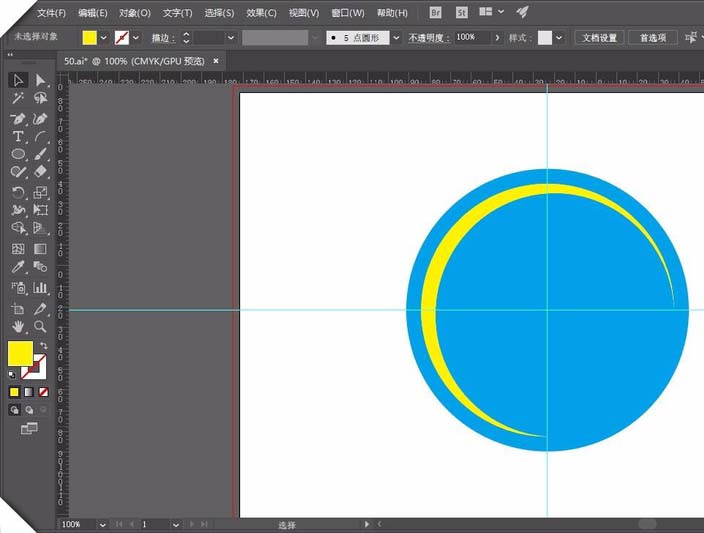Select the Pen tool
704x533 pixels.
point(18,119)
